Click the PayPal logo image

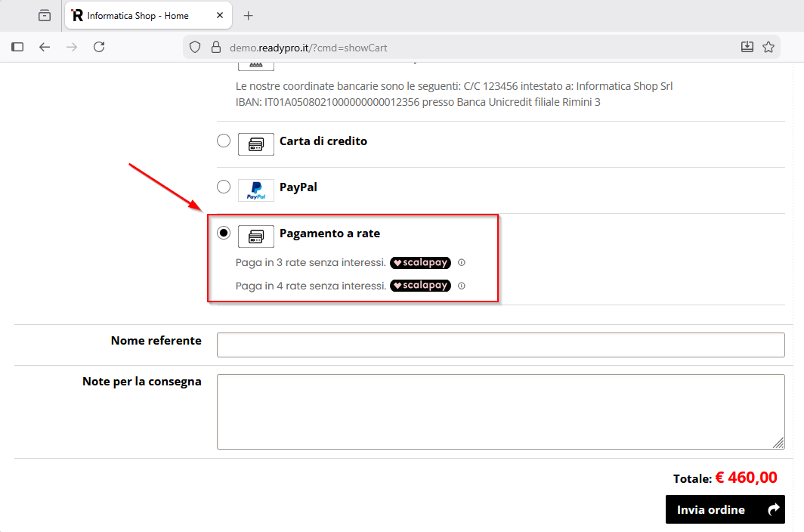tap(256, 190)
